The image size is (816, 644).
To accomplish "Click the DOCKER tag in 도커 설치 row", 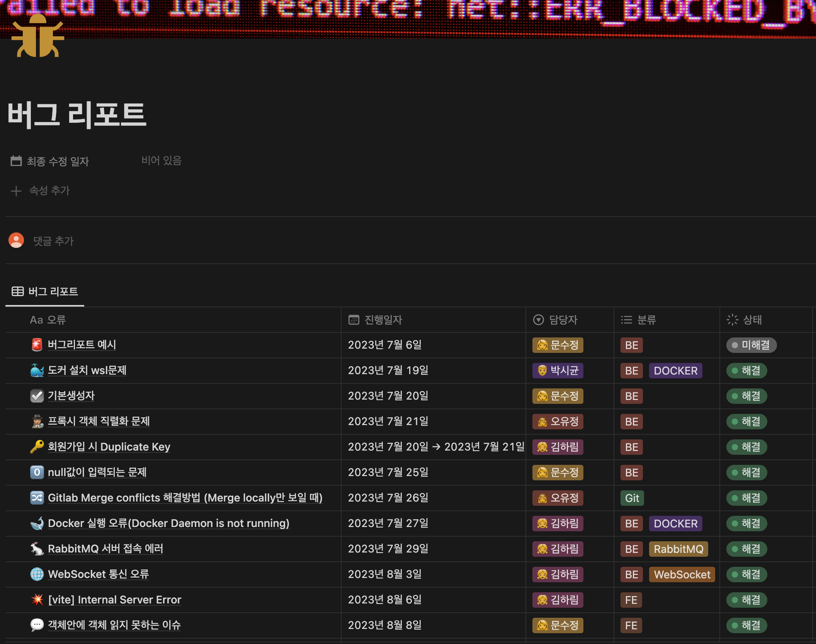I will pyautogui.click(x=676, y=371).
